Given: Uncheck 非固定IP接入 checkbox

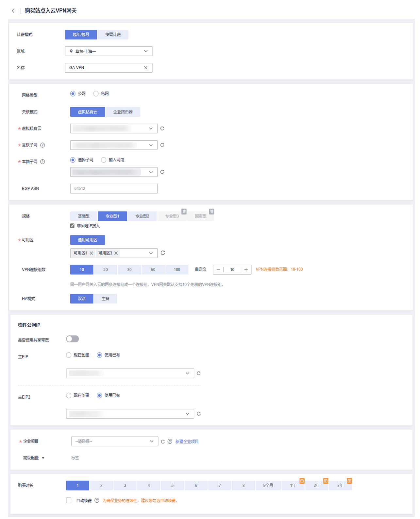Looking at the screenshot, I should pyautogui.click(x=72, y=226).
